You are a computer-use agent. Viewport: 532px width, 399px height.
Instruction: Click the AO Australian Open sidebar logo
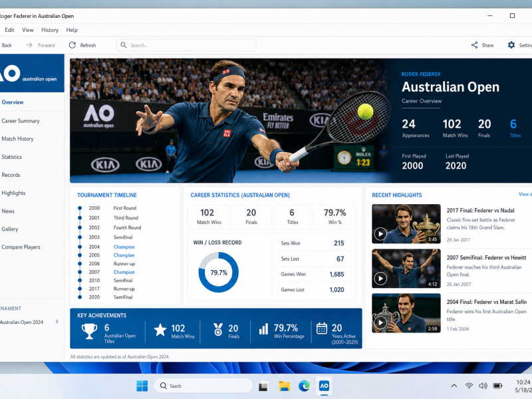31,73
